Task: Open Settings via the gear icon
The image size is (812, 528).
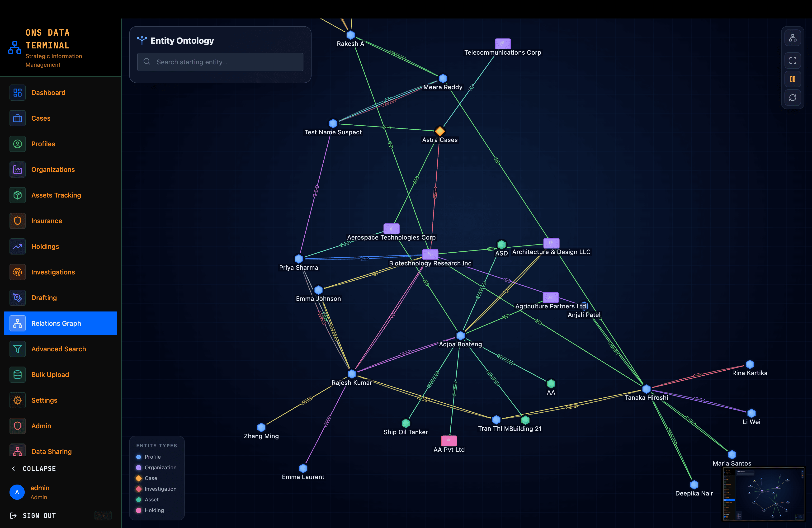Action: [x=17, y=400]
